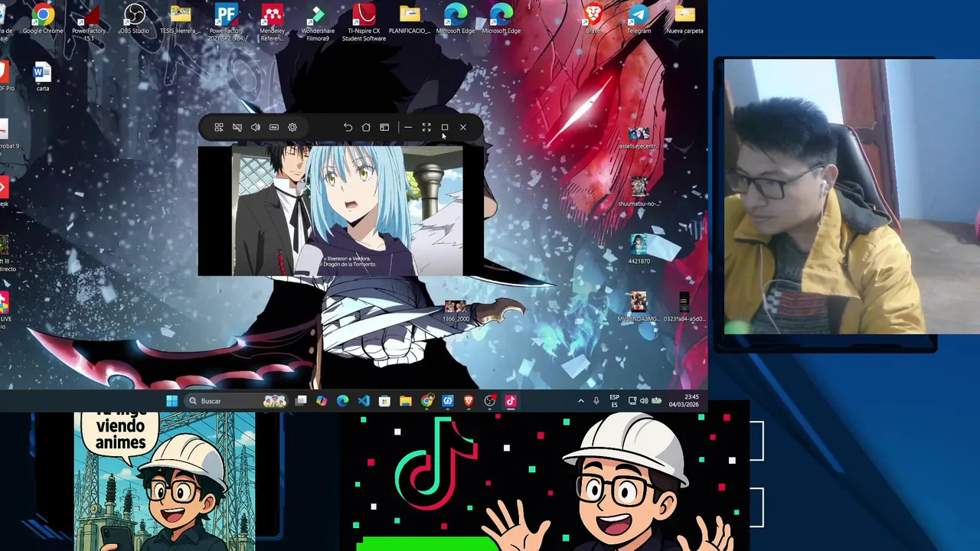The height and width of the screenshot is (551, 980).
Task: Open Microsoft Edge from the taskbar
Action: 342,401
